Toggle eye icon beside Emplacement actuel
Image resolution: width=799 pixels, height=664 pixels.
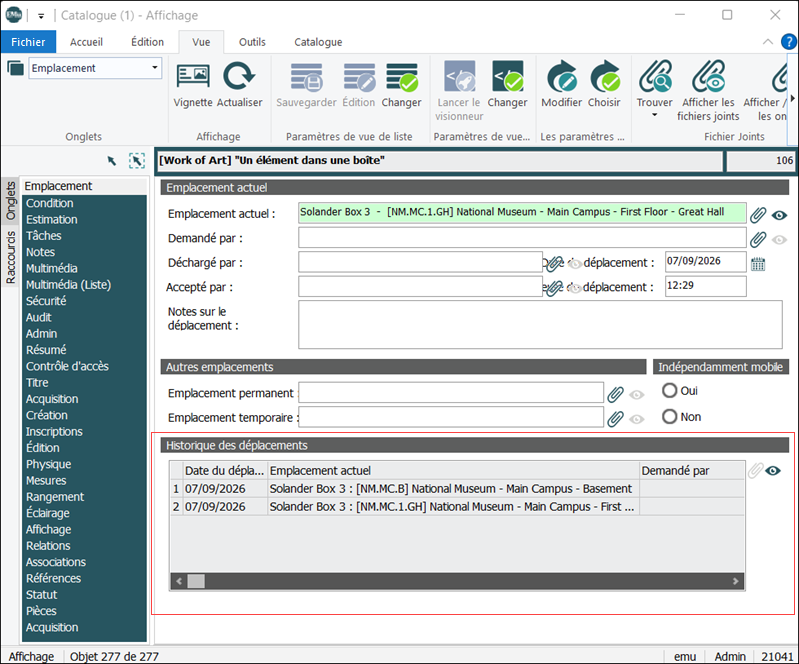tap(779, 216)
